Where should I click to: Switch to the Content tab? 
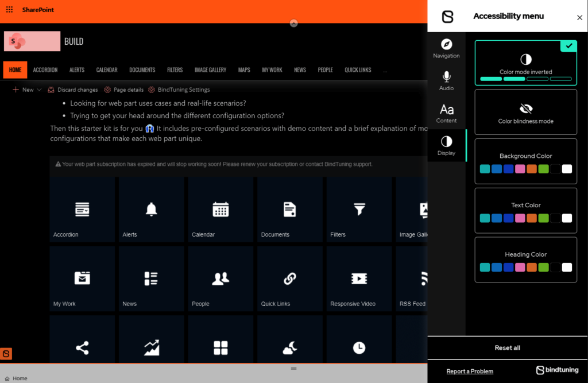pyautogui.click(x=446, y=113)
